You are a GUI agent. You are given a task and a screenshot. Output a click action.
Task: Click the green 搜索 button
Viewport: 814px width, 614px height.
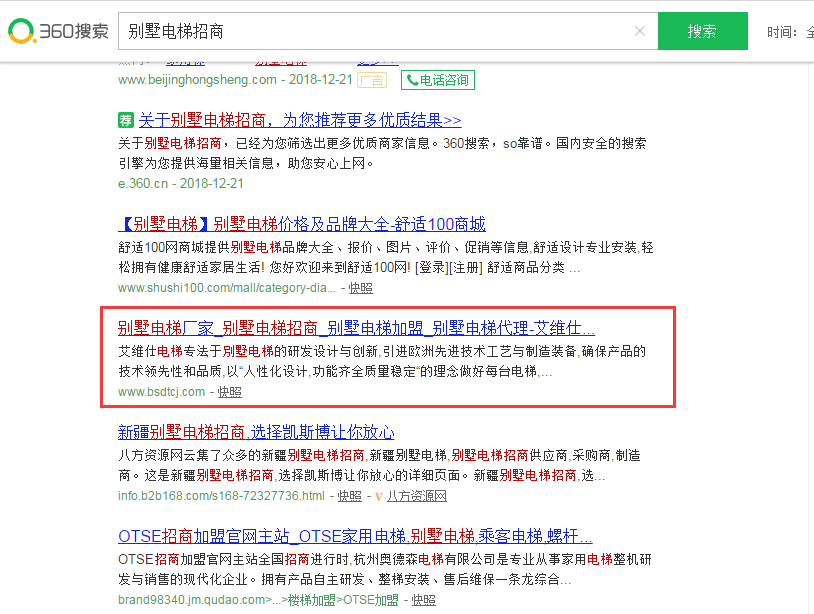[x=702, y=31]
